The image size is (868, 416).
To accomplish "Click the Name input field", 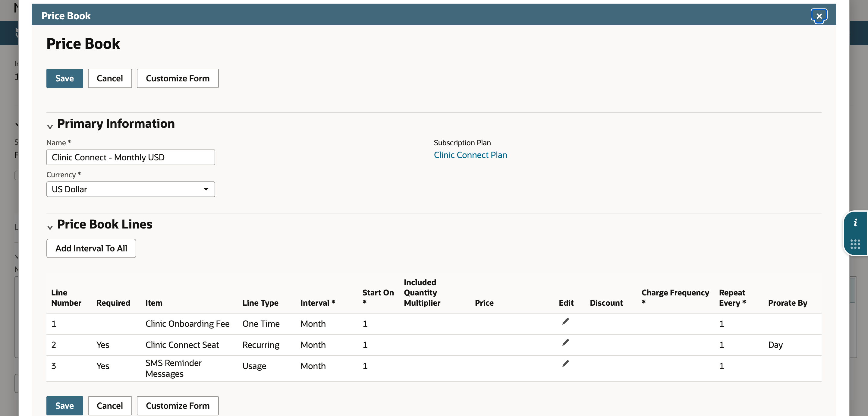I will click(131, 157).
